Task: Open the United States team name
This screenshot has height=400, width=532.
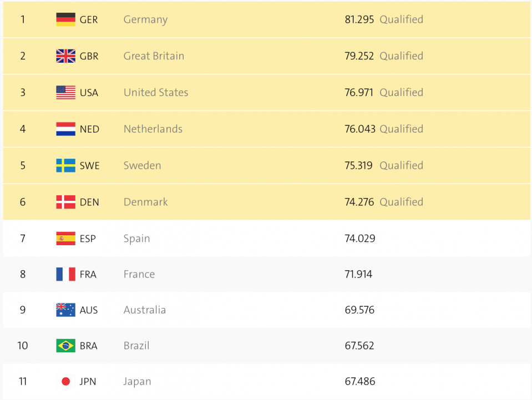Action: (x=156, y=93)
